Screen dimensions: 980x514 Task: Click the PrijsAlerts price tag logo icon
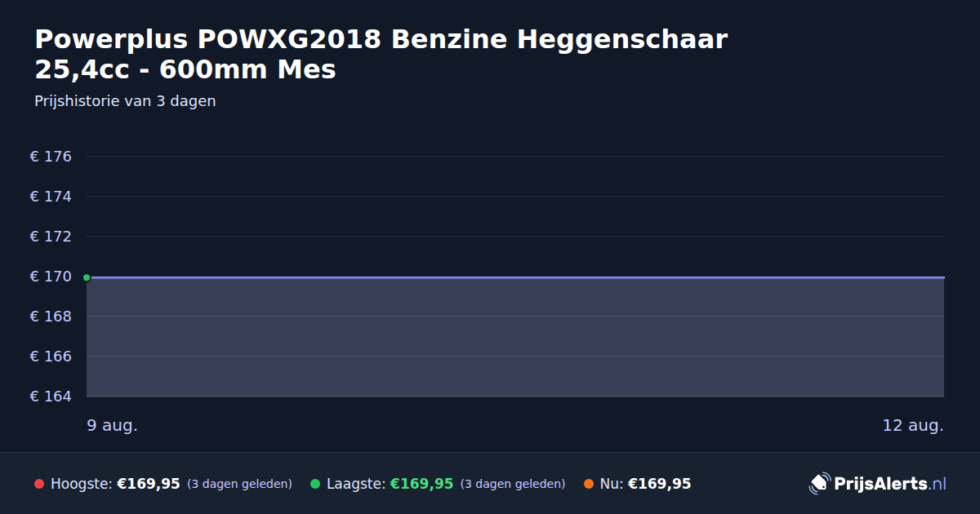tap(819, 484)
